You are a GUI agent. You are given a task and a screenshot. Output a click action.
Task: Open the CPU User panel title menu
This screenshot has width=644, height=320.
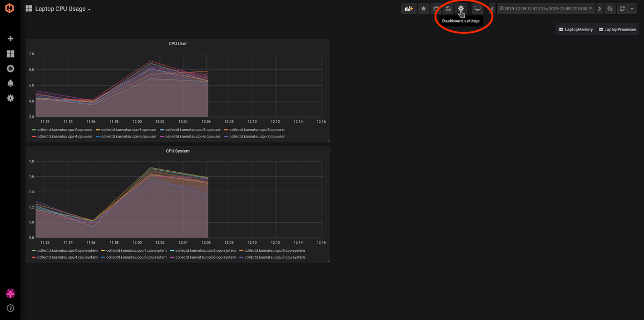[x=178, y=43]
